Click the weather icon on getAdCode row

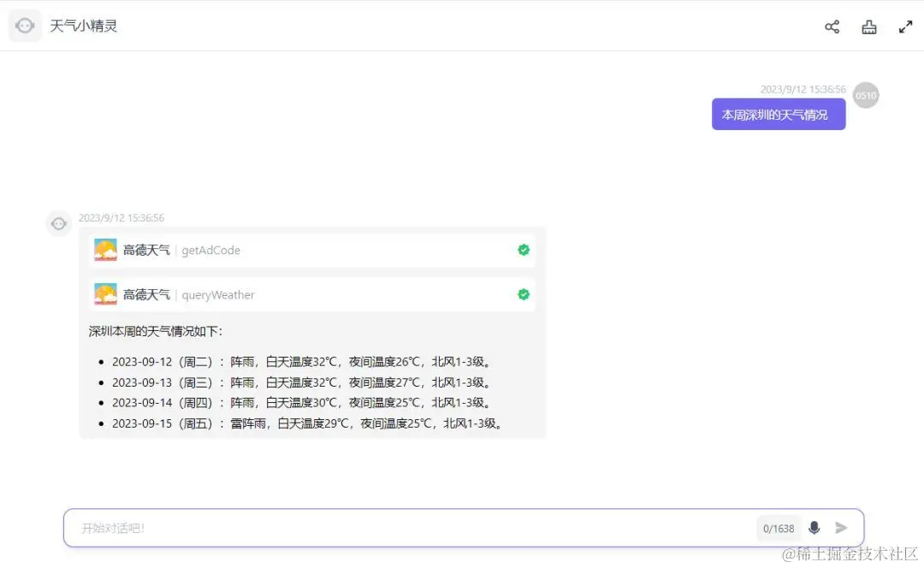tap(105, 250)
